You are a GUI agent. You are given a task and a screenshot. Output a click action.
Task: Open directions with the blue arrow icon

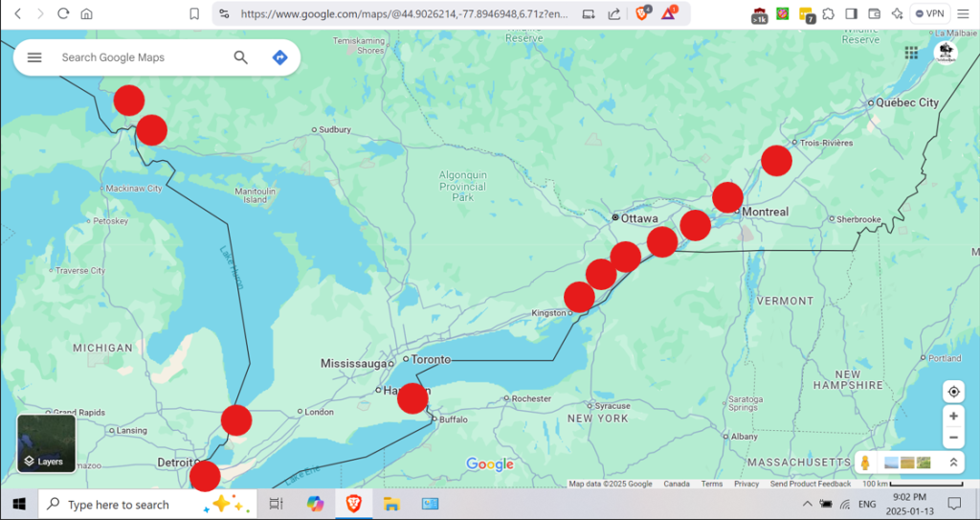(280, 57)
